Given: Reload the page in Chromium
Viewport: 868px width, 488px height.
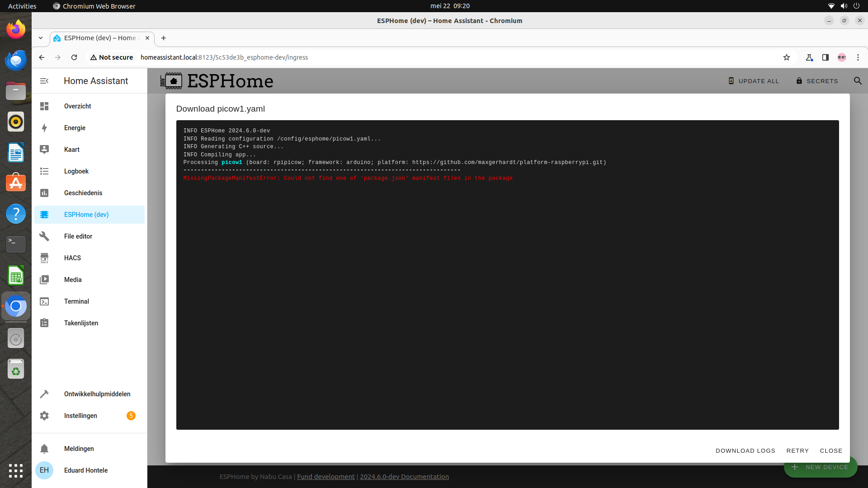Looking at the screenshot, I should (74, 57).
